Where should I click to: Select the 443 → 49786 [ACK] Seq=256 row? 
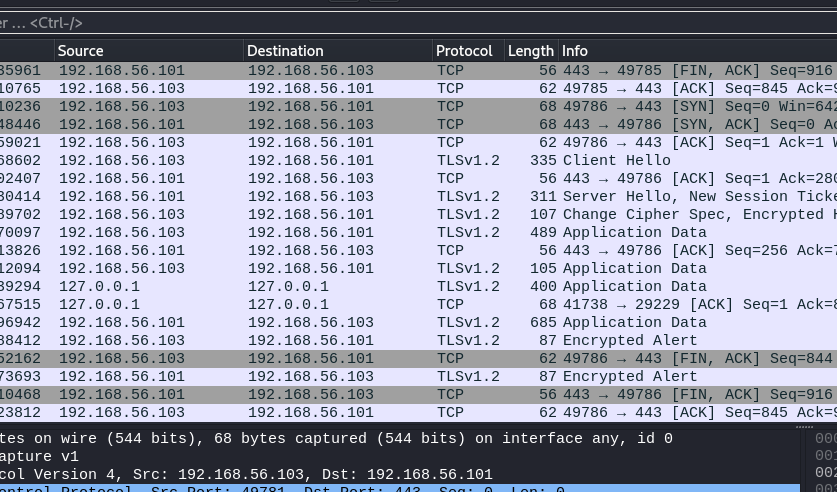point(418,250)
